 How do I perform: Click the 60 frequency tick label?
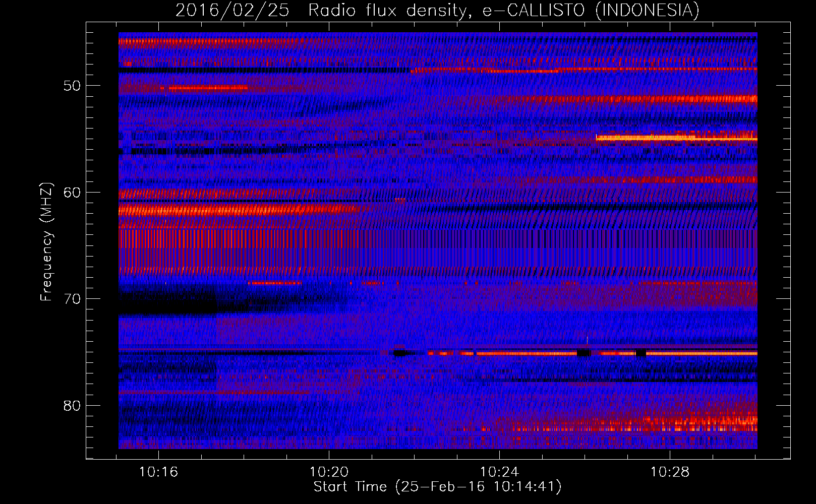[x=72, y=193]
